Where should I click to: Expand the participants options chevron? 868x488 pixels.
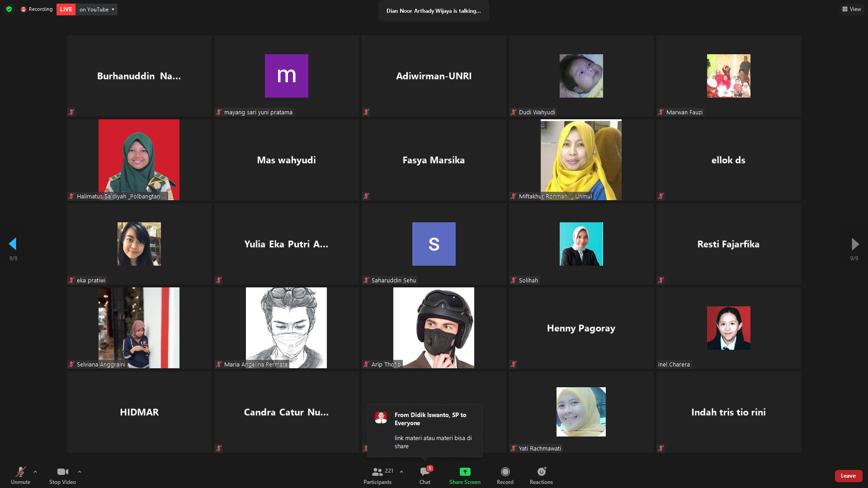(401, 472)
